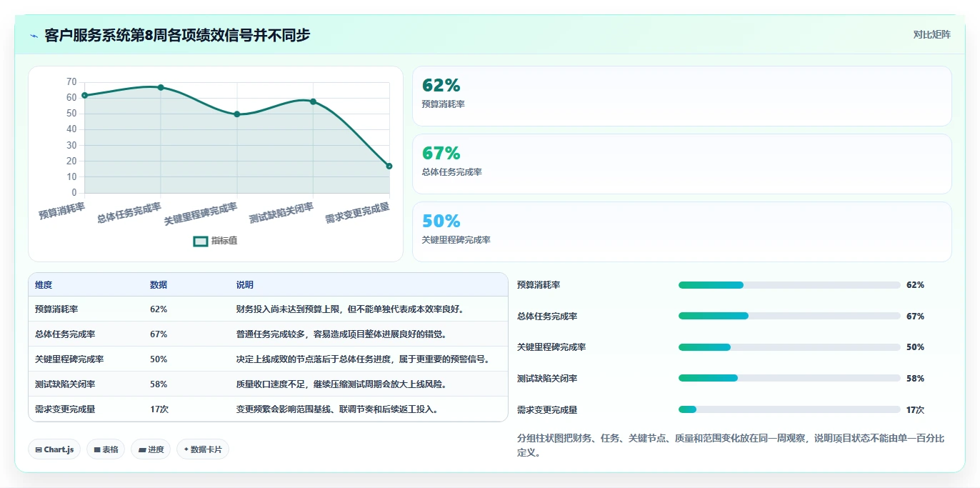Click the 预算消耗率 62% progress bar
The height and width of the screenshot is (488, 980).
click(x=789, y=285)
